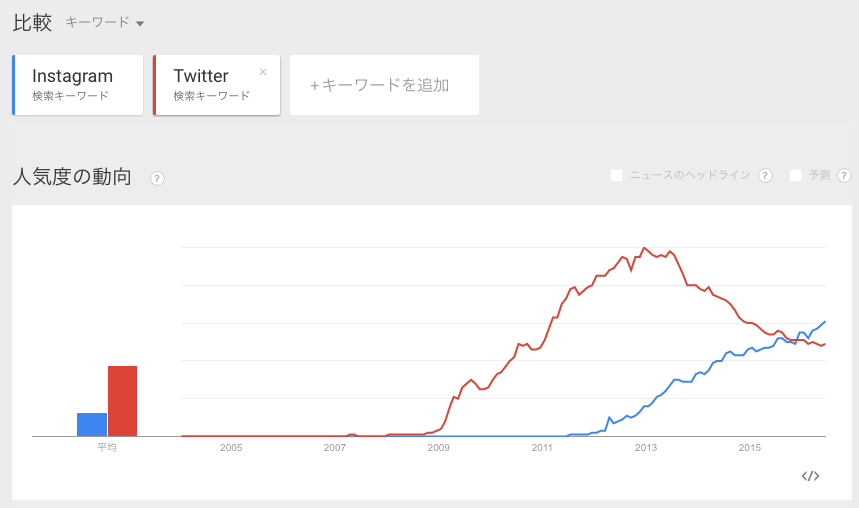Toggle the 予測 forecast checkbox
The width and height of the screenshot is (859, 508).
(796, 175)
